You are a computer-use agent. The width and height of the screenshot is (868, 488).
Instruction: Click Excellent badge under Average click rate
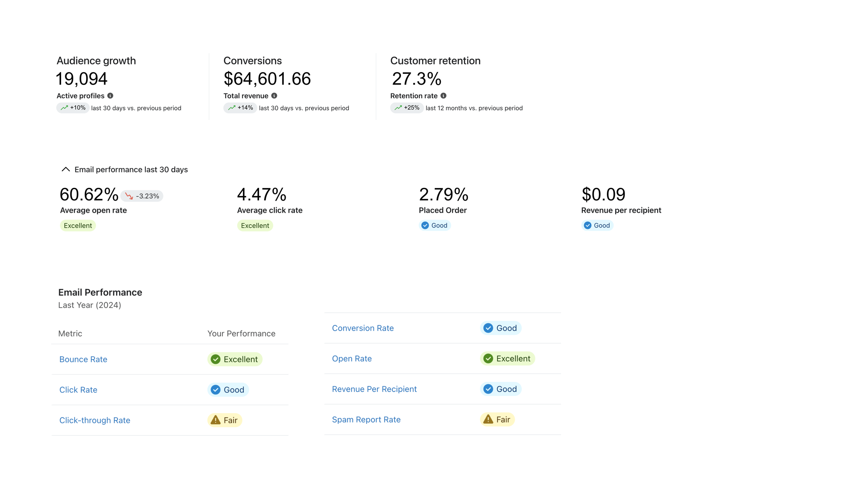[255, 226]
